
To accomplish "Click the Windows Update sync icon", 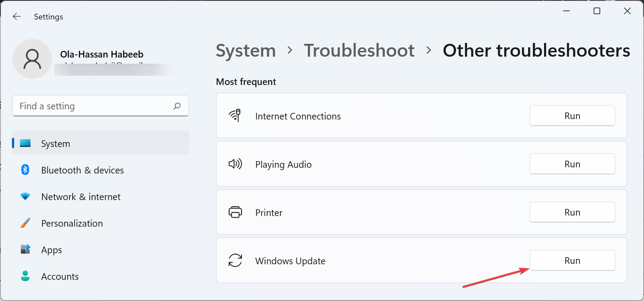I will pyautogui.click(x=236, y=261).
